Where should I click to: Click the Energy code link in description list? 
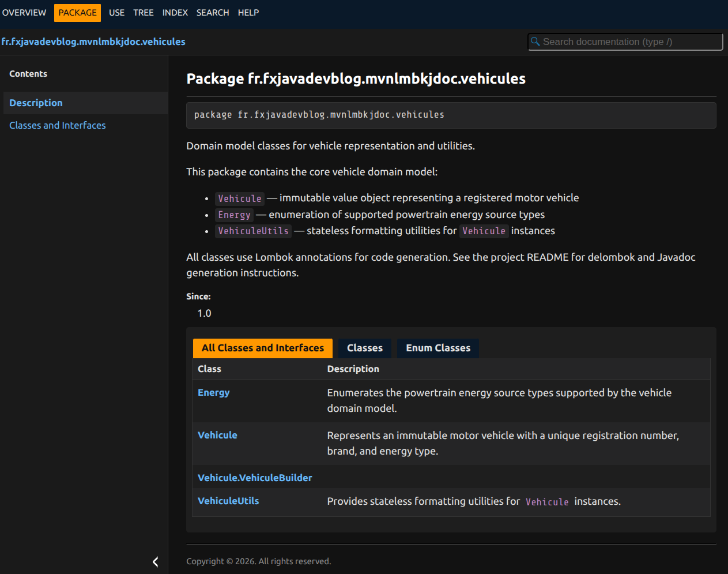tap(235, 215)
